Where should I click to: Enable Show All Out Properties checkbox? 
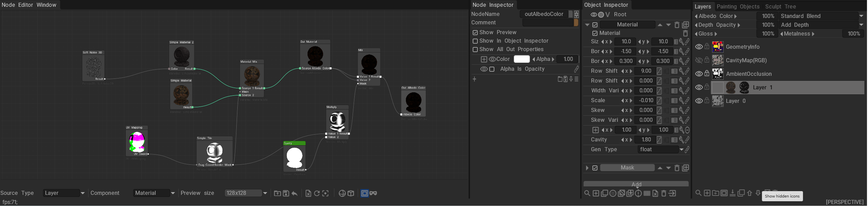point(475,49)
